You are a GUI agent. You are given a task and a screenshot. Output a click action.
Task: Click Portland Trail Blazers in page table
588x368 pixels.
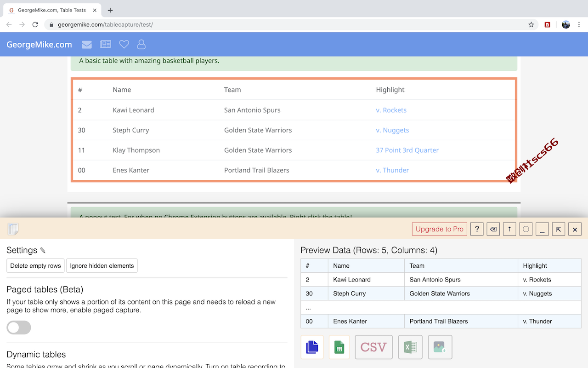[257, 170]
